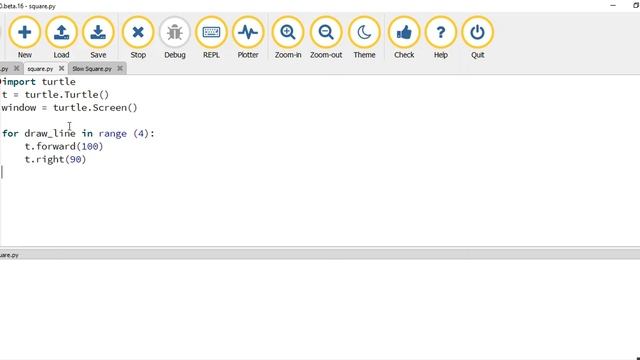Switch to the square.py tab

point(40,69)
